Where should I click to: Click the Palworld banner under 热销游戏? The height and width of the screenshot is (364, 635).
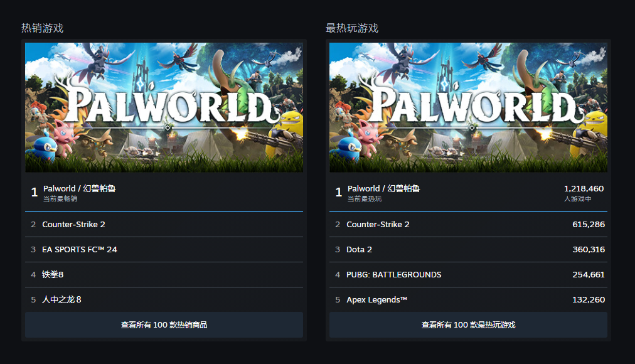coord(164,107)
